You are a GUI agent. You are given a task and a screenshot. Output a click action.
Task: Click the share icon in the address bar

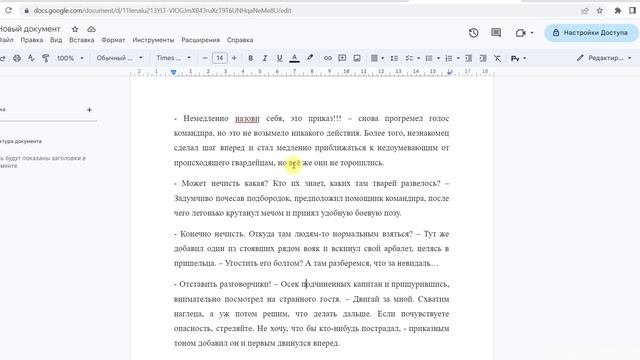pyautogui.click(x=585, y=11)
